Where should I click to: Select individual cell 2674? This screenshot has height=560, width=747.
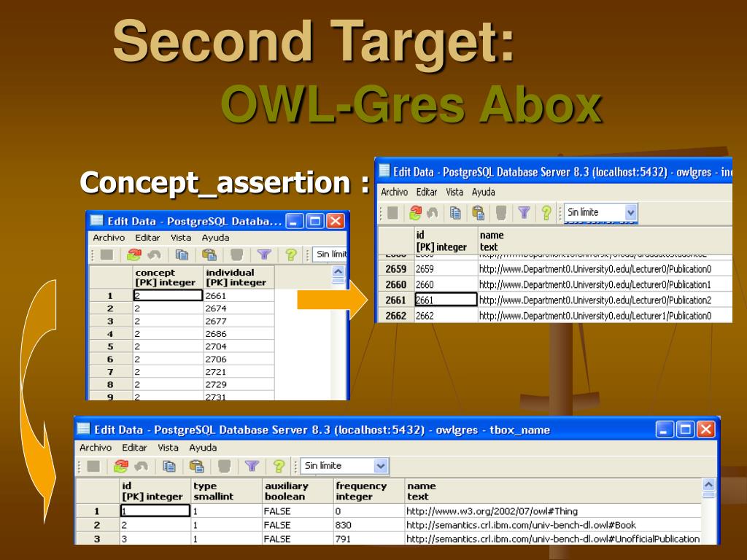click(x=239, y=308)
